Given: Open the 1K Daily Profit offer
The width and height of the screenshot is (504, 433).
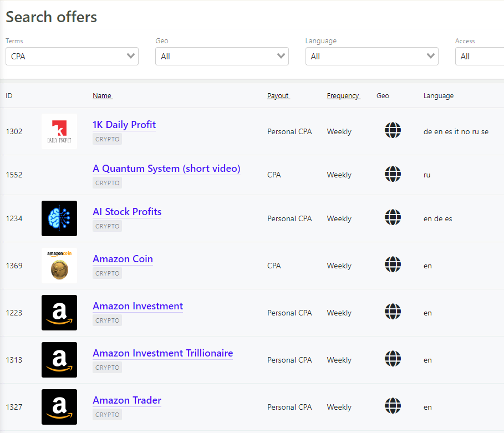Looking at the screenshot, I should (x=124, y=125).
